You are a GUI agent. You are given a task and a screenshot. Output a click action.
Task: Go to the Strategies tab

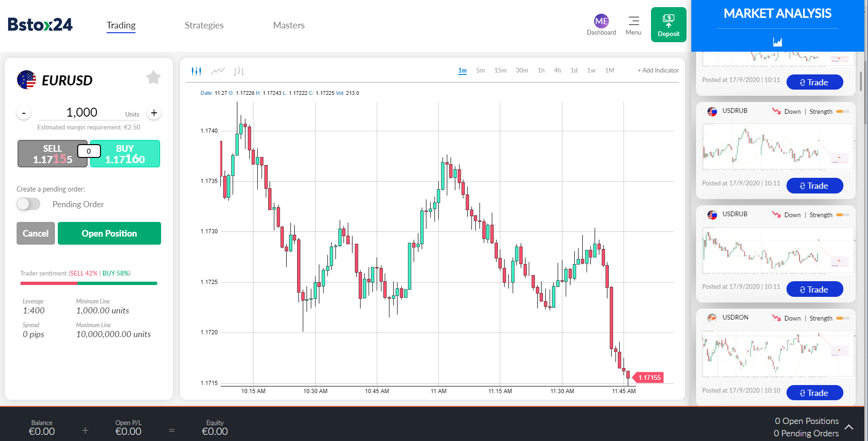pos(204,25)
